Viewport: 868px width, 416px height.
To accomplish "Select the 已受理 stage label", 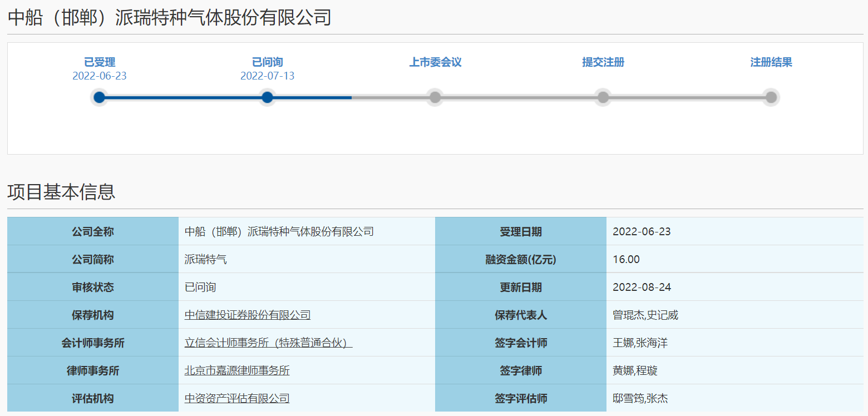I will [x=100, y=62].
